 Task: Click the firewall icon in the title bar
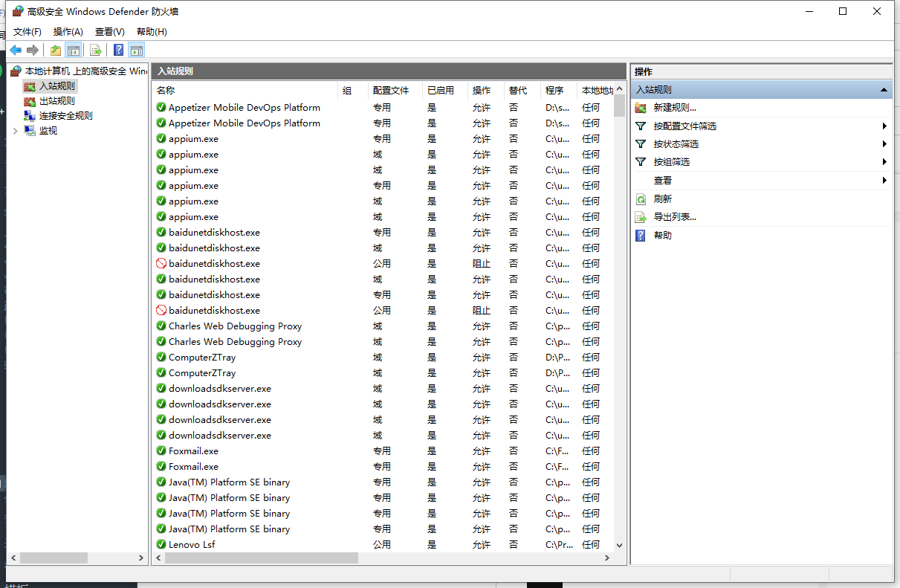click(x=18, y=11)
